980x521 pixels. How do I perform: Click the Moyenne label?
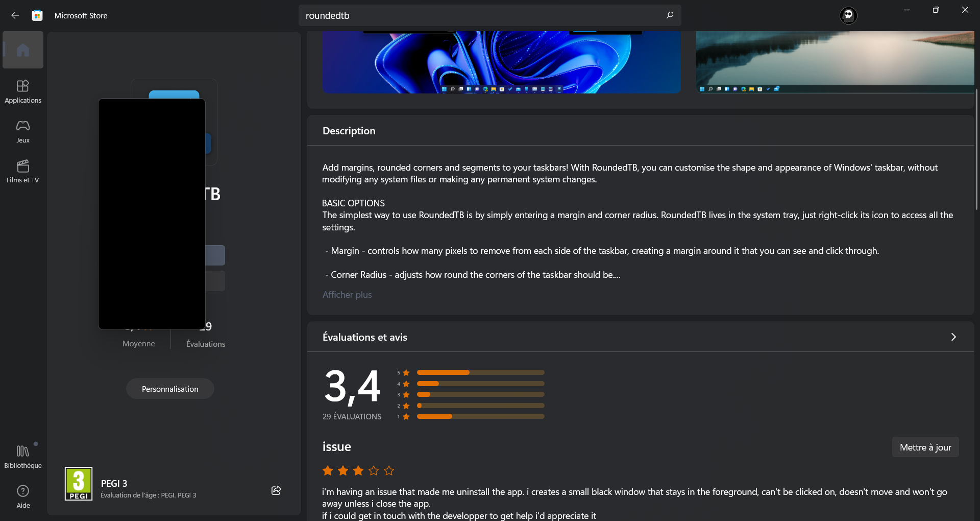coord(139,344)
